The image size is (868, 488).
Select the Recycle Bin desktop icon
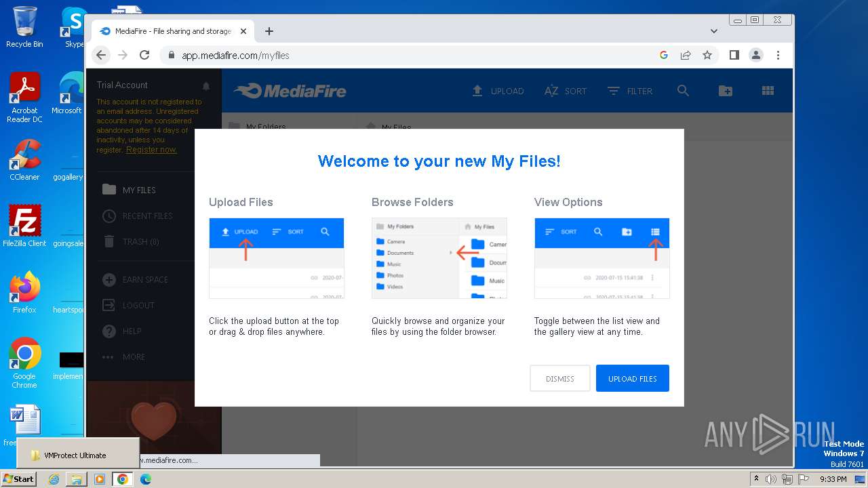pyautogui.click(x=24, y=27)
